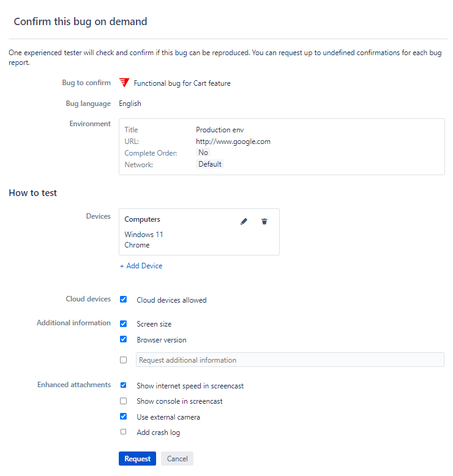Toggle the Screen size checkbox

pos(123,323)
